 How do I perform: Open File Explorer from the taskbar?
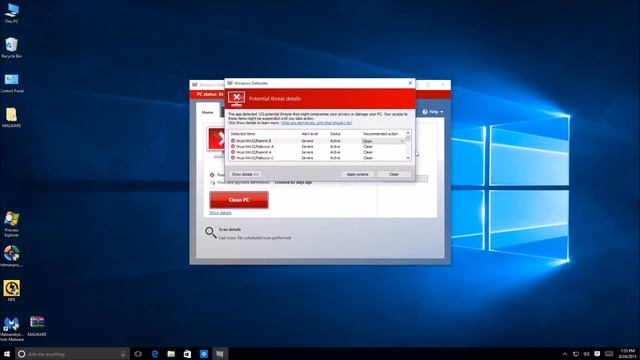(171, 354)
